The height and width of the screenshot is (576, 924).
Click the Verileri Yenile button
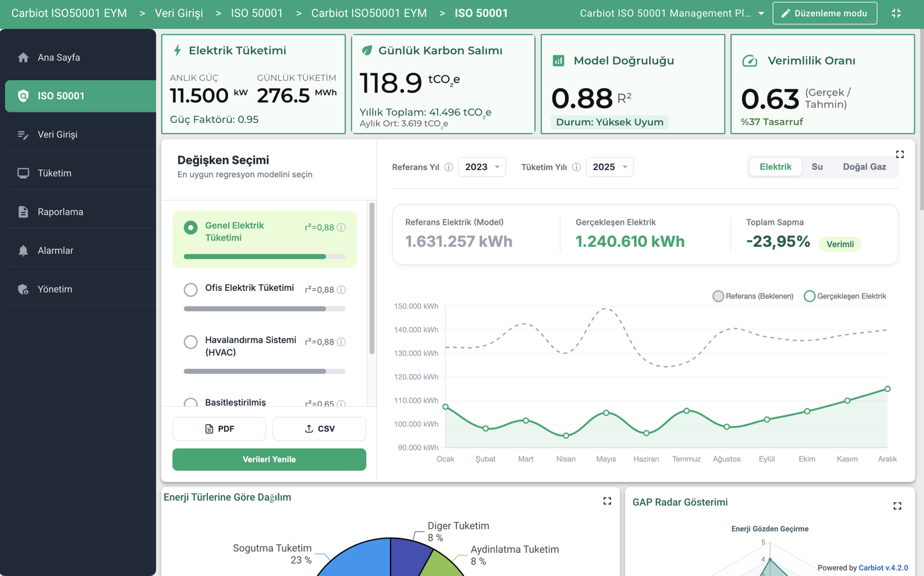[269, 459]
